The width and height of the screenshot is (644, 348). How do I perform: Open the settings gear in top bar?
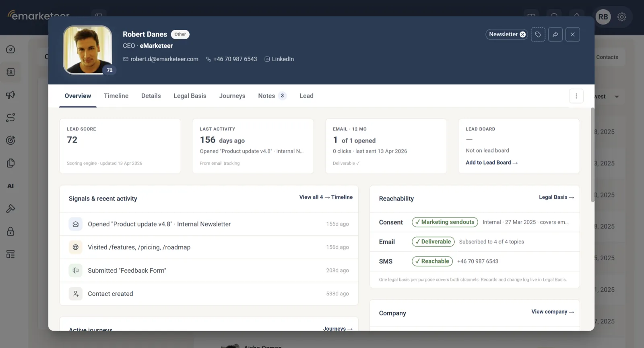coord(622,17)
